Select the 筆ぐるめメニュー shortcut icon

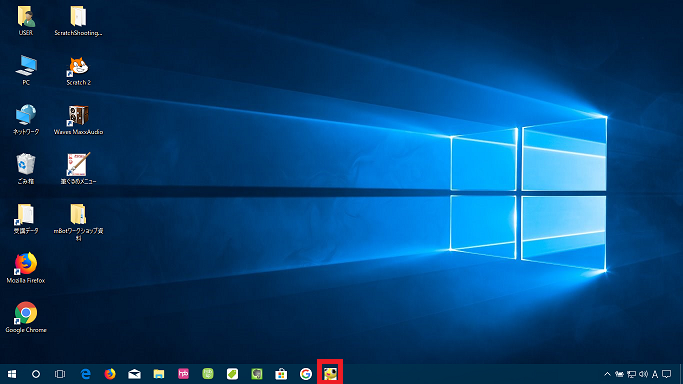point(78,168)
